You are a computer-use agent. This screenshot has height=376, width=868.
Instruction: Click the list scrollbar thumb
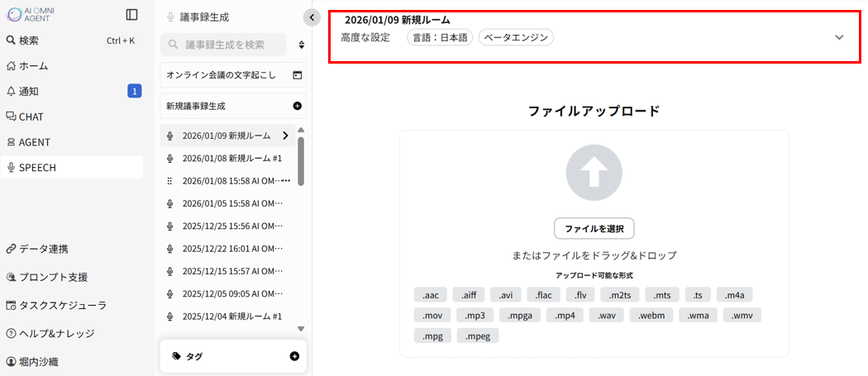pyautogui.click(x=301, y=160)
